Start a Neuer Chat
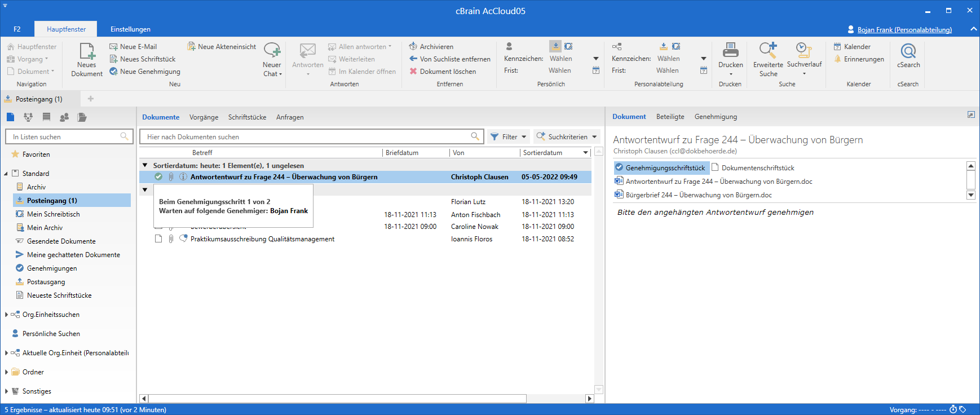 coord(272,59)
